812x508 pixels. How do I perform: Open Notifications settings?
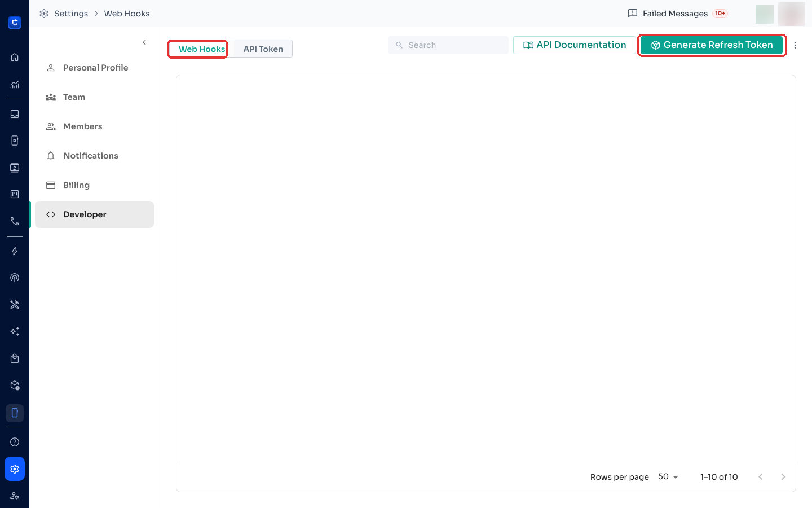click(94, 156)
